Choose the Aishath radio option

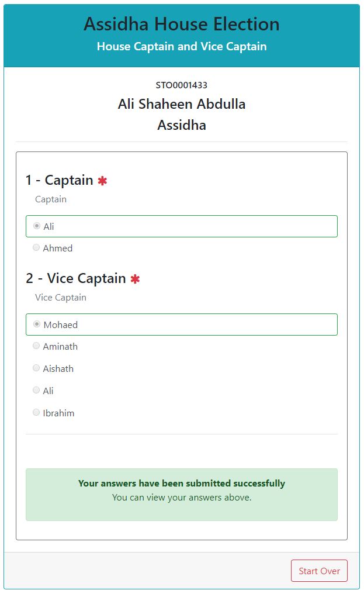36,368
